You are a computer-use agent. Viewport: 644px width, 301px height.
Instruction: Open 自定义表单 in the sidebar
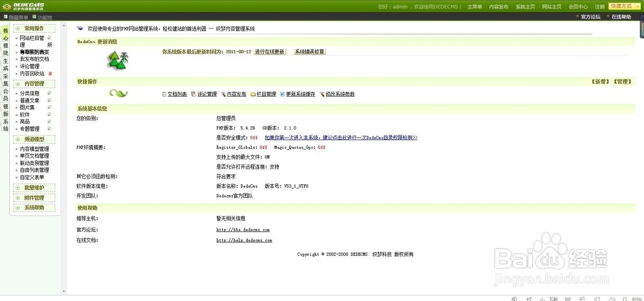[32, 177]
